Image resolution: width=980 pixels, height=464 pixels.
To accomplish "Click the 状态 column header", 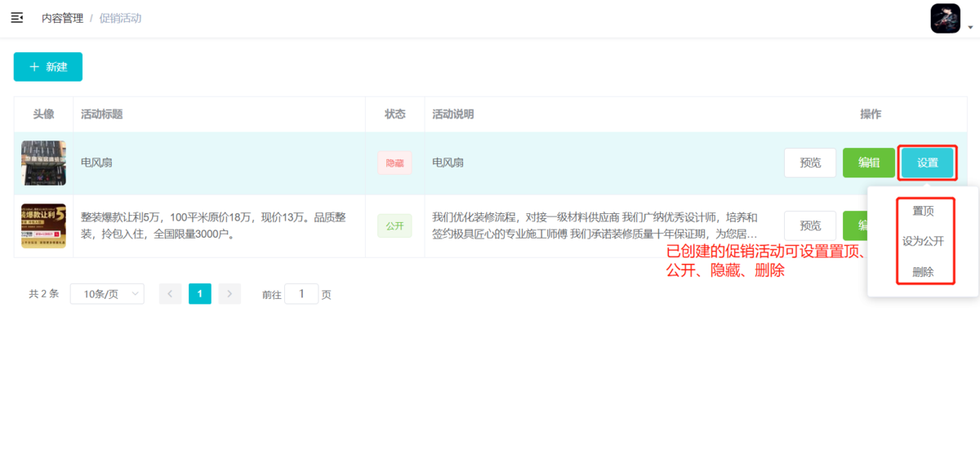I will click(x=394, y=114).
